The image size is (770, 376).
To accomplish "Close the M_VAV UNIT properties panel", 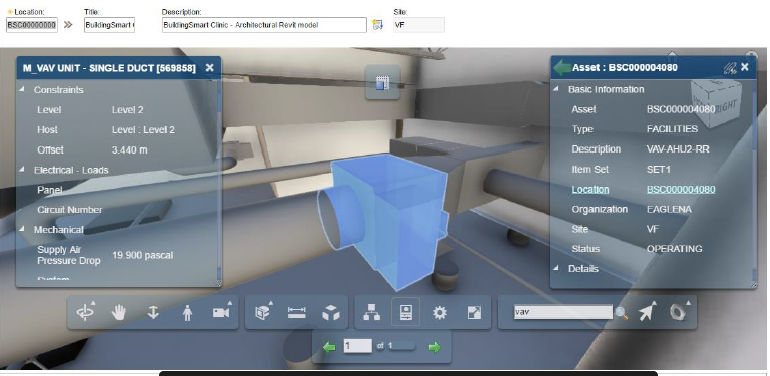I will point(210,68).
